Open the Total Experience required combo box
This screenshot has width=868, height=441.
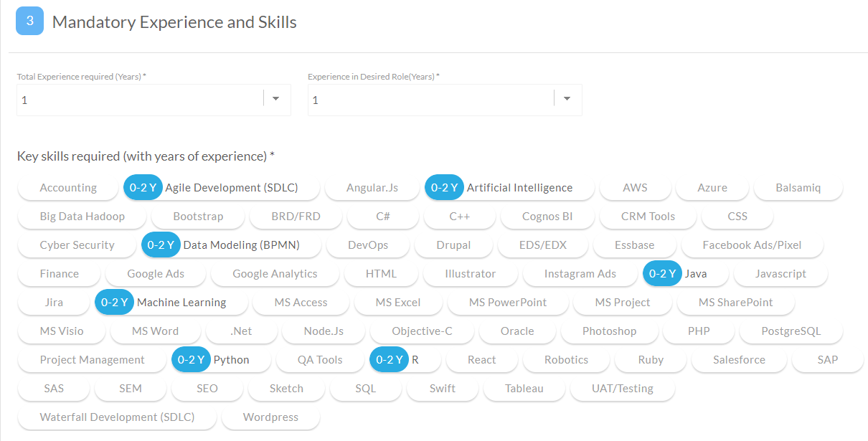point(141,100)
